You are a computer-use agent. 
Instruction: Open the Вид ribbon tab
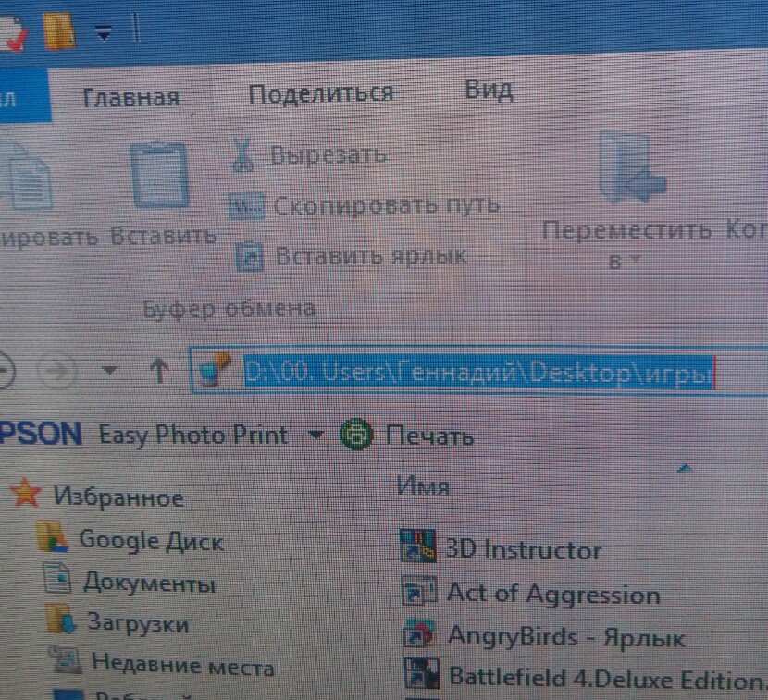pyautogui.click(x=489, y=90)
